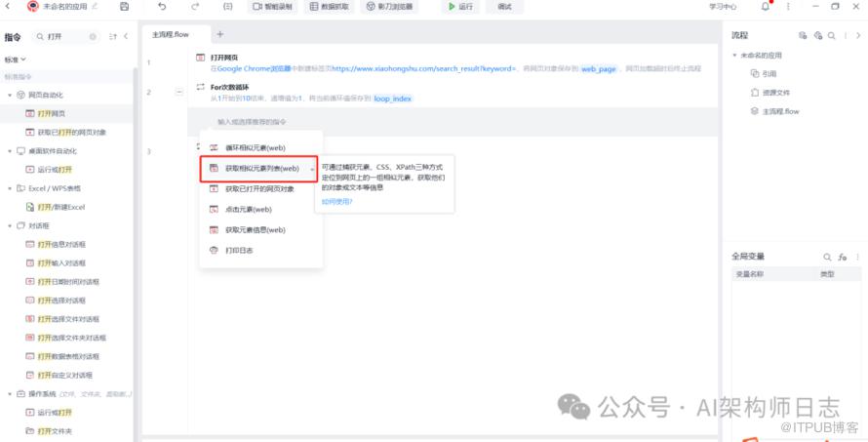Open 资源文件 in the 流程 tree
Viewport: 868px width, 442px height.
770,93
